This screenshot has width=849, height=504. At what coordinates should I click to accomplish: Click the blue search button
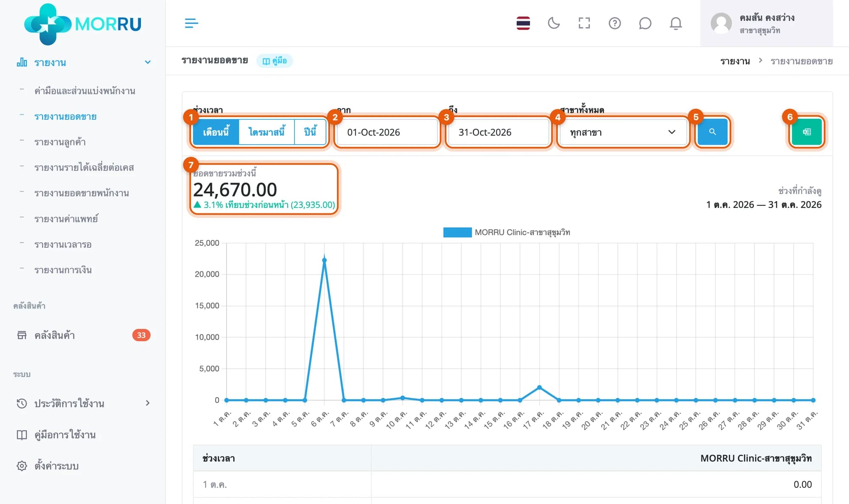(x=712, y=132)
